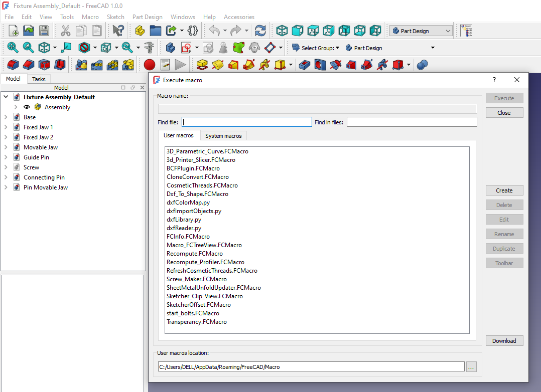The width and height of the screenshot is (541, 392).
Task: Open the Part Design workbench dropdown
Action: [x=422, y=31]
